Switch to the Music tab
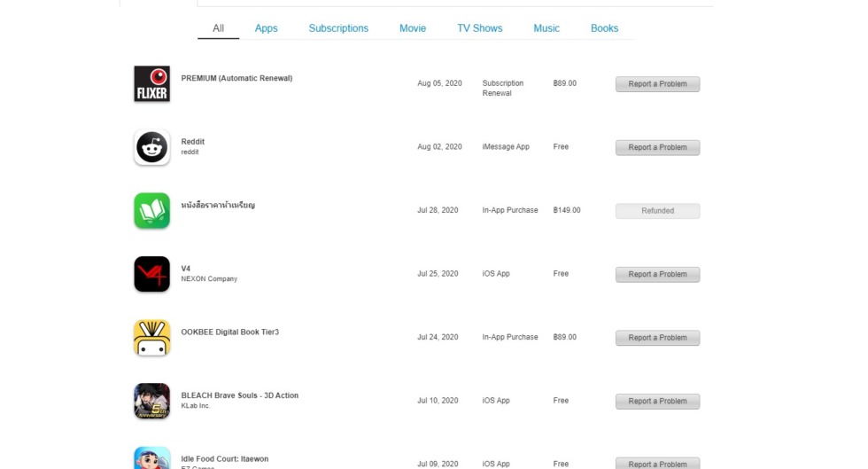The width and height of the screenshot is (868, 469). [546, 28]
